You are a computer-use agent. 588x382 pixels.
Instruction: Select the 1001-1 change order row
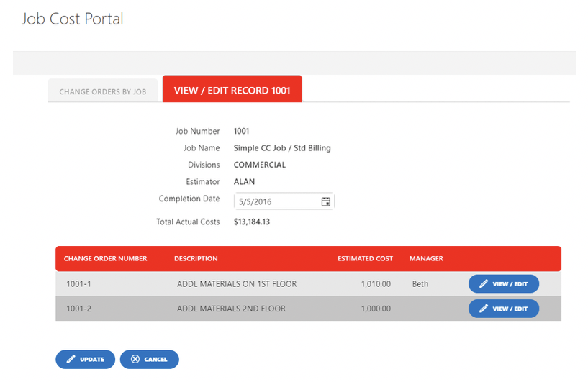click(x=308, y=283)
